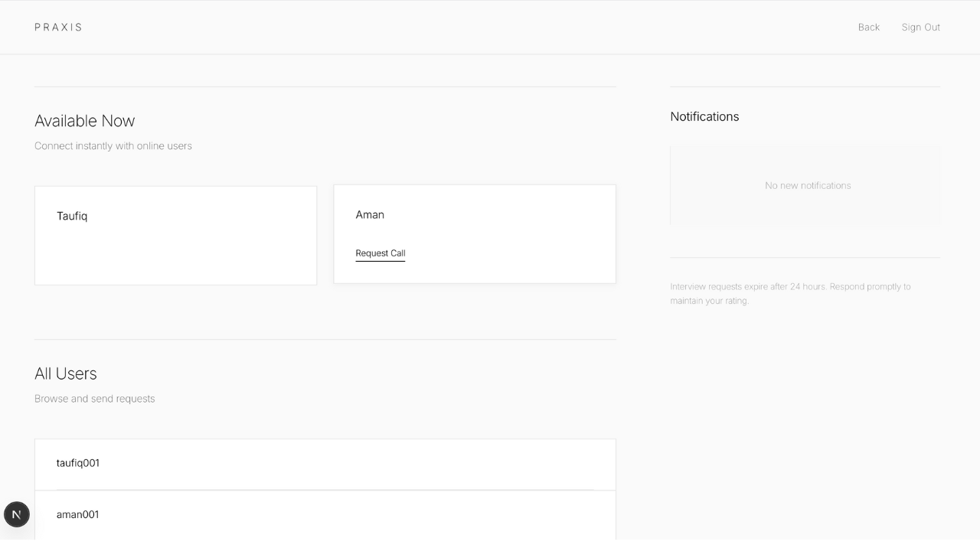Click the No new notifications placeholder
This screenshot has height=551, width=980.
[807, 185]
